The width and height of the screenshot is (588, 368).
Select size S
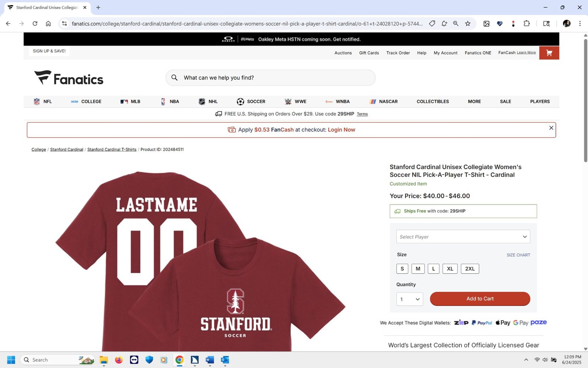coord(402,269)
